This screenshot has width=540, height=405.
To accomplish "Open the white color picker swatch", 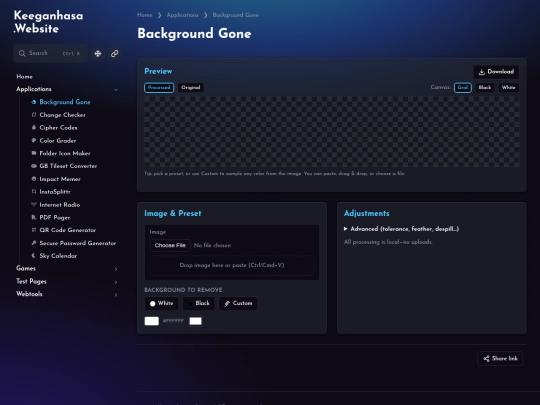I will (152, 321).
